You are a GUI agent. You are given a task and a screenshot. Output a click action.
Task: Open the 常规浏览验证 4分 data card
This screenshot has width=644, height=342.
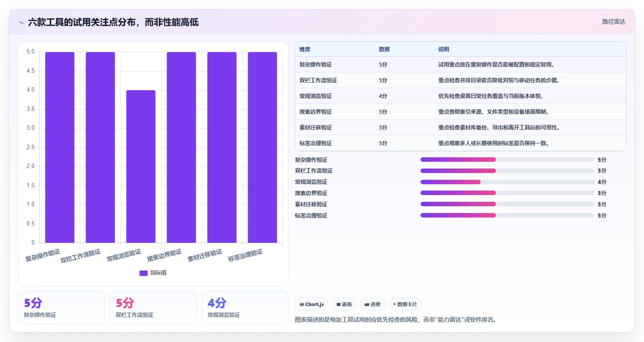[x=245, y=307]
